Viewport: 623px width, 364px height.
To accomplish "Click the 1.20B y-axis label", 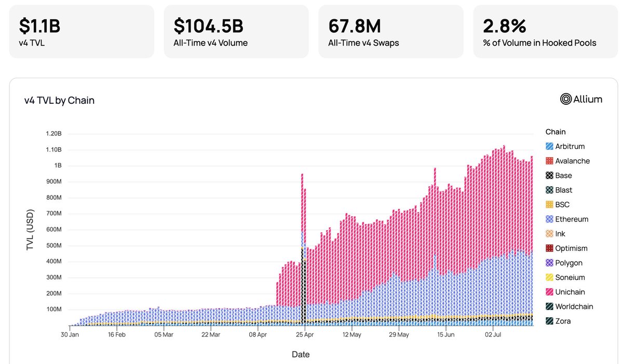I will (53, 133).
